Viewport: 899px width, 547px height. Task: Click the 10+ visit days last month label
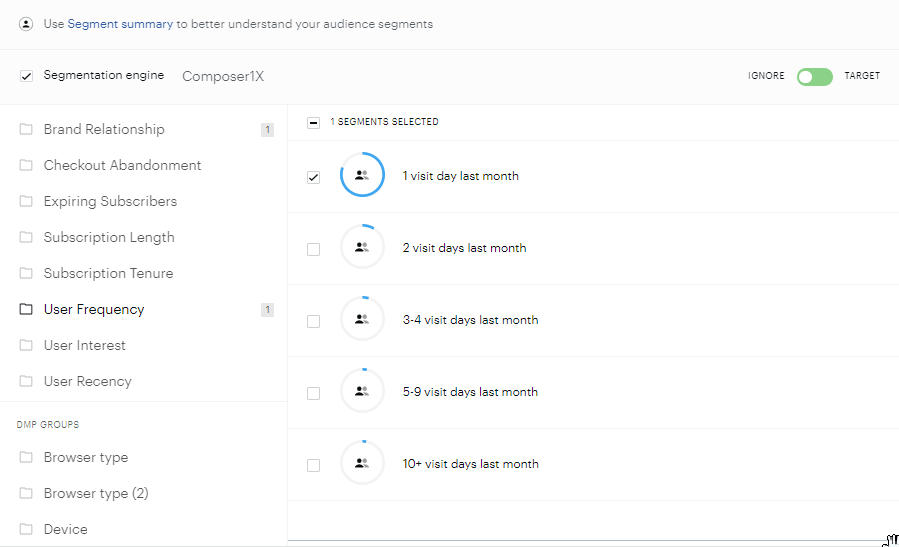pos(471,464)
